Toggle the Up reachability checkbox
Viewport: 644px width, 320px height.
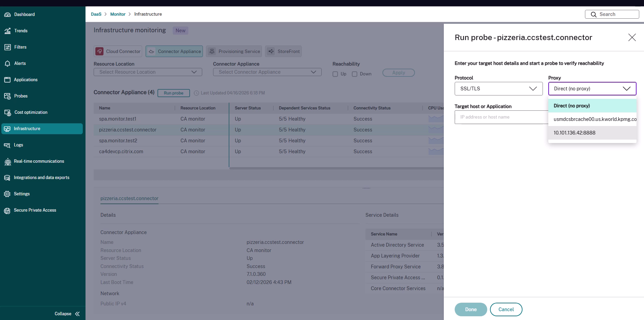pos(335,74)
